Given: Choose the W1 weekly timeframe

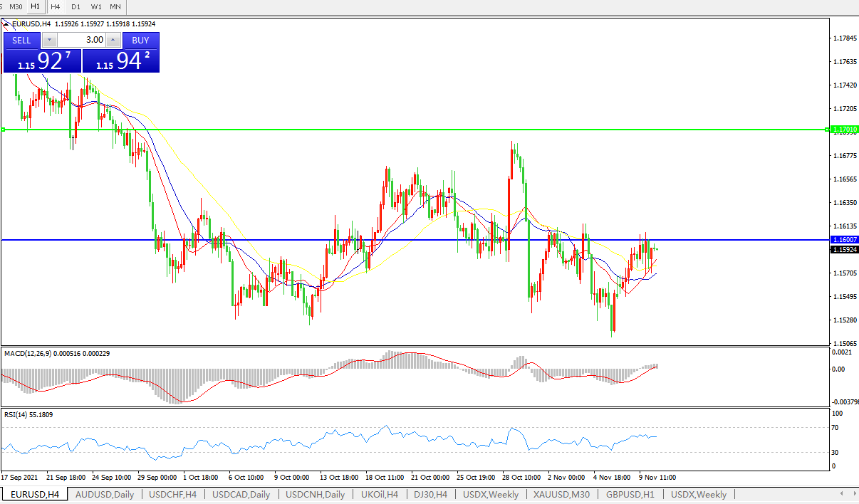Looking at the screenshot, I should point(95,6).
